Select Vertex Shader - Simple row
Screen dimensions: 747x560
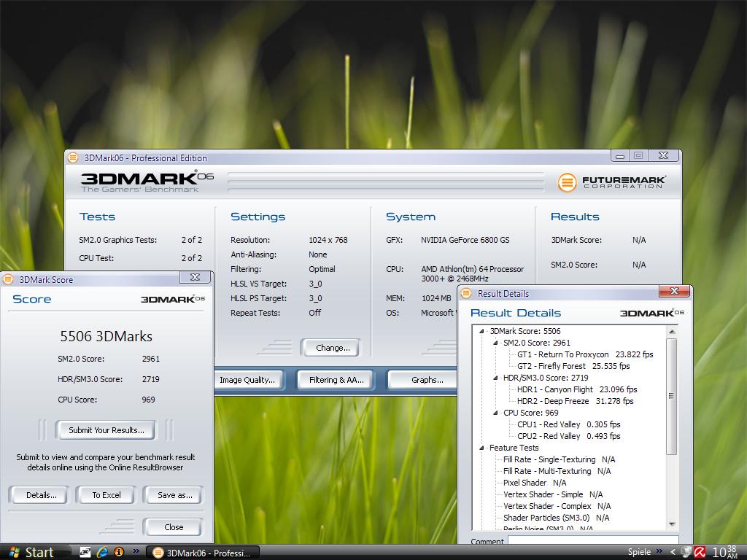pos(553,495)
